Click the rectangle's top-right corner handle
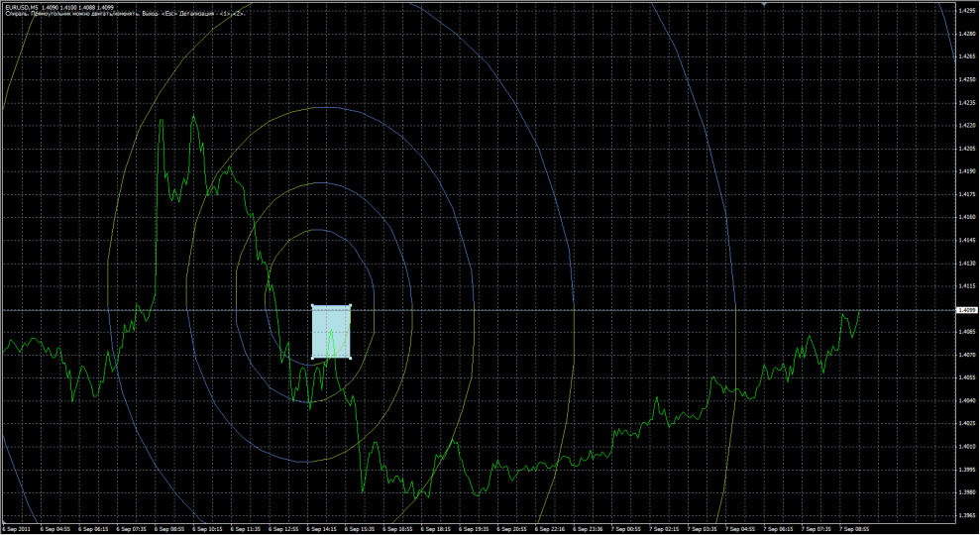The height and width of the screenshot is (535, 980). [351, 305]
